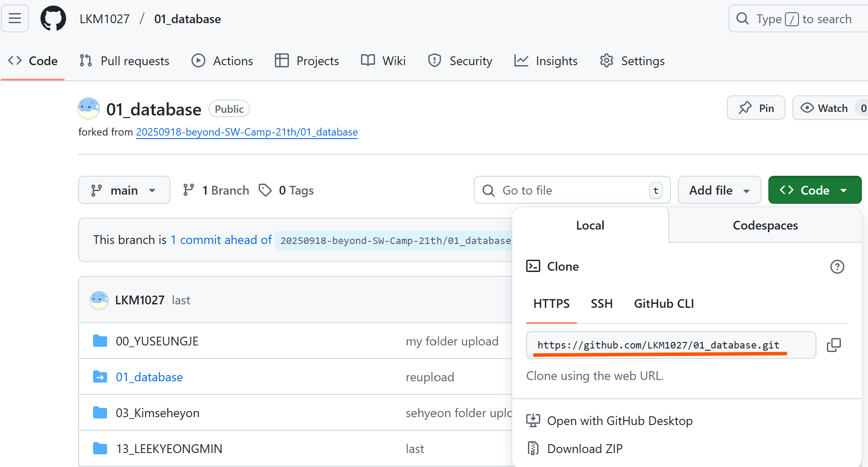
Task: Click the 'my folder upload' commit message
Action: coord(452,341)
